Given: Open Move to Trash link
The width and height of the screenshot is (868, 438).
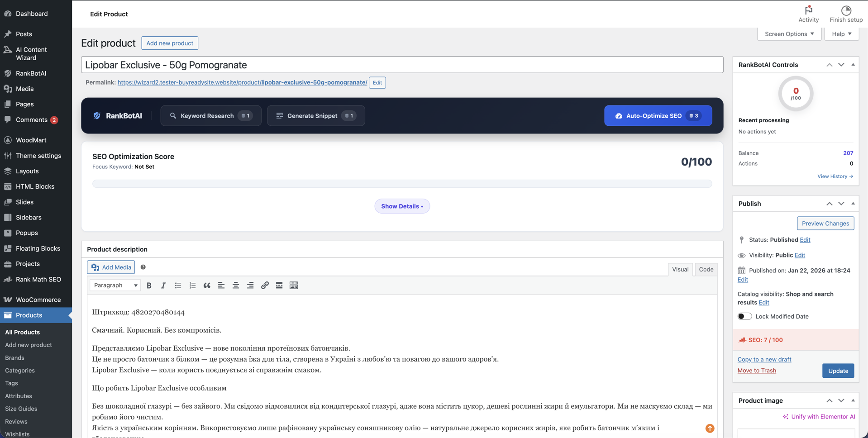Looking at the screenshot, I should 756,370.
